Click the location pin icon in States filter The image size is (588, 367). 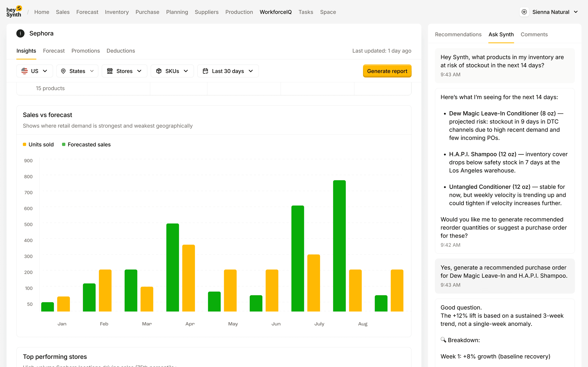(x=63, y=71)
